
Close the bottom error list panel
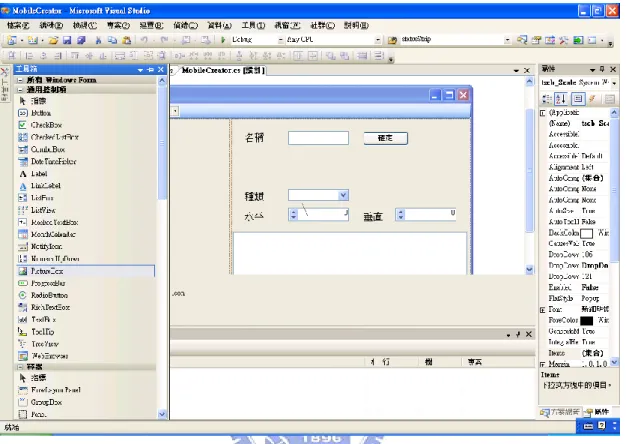click(x=529, y=334)
